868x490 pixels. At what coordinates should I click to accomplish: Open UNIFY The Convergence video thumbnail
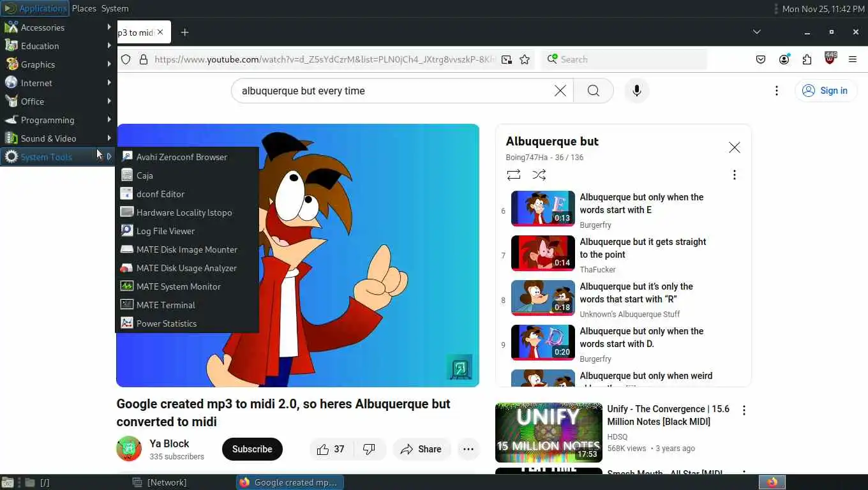point(549,433)
